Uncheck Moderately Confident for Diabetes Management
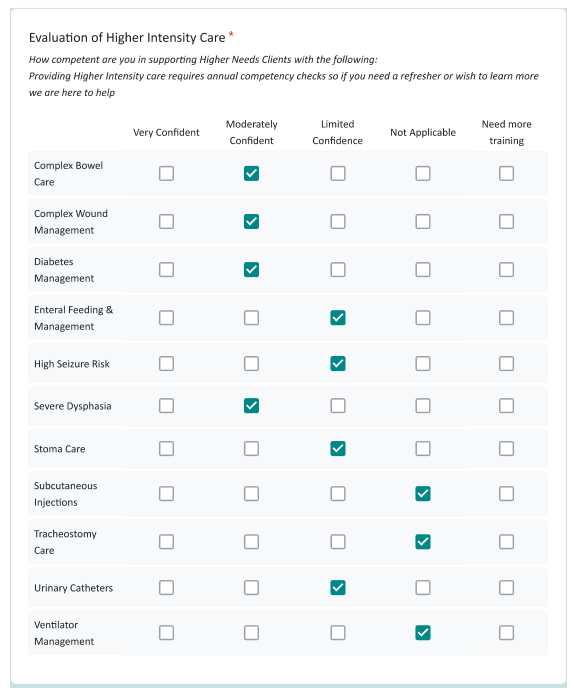 click(x=251, y=269)
